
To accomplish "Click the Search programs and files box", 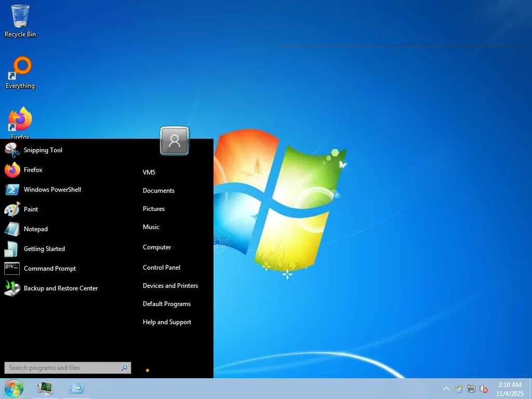I will 68,368.
